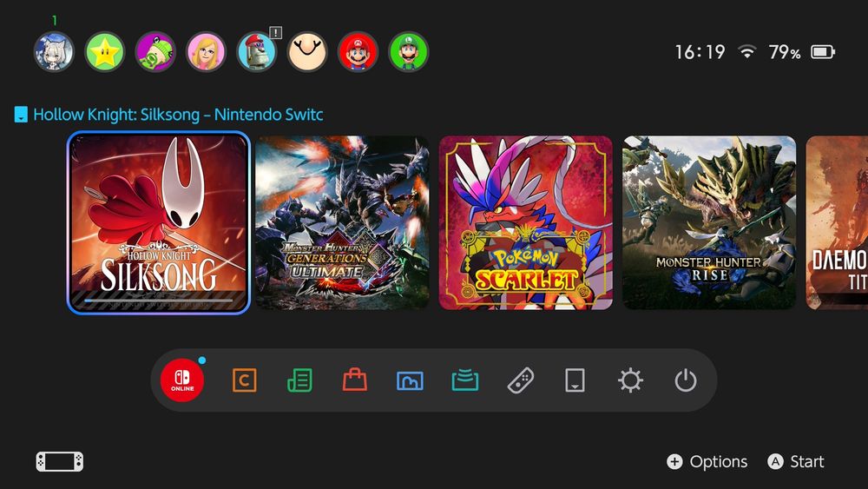
Task: Select the cat-girl user avatar
Action: tap(54, 52)
